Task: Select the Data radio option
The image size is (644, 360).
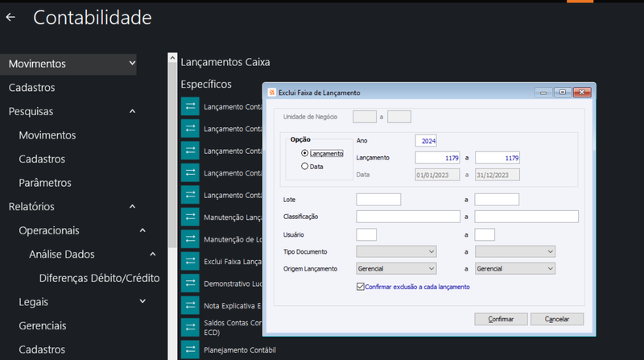Action: coord(304,167)
